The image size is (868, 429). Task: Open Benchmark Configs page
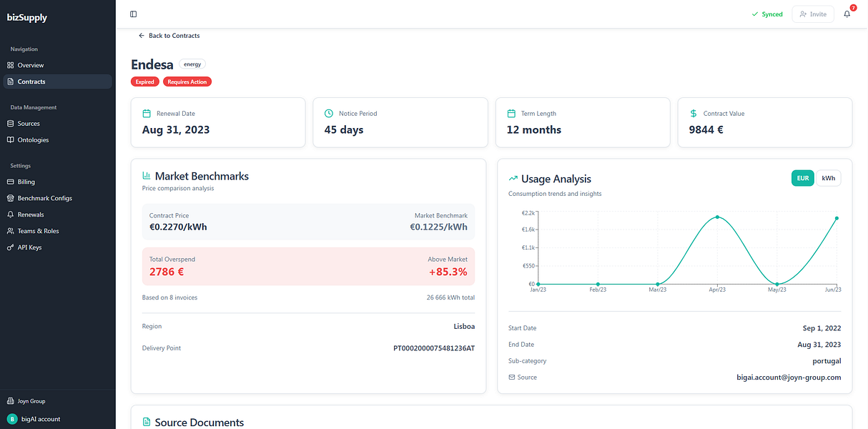57,198
